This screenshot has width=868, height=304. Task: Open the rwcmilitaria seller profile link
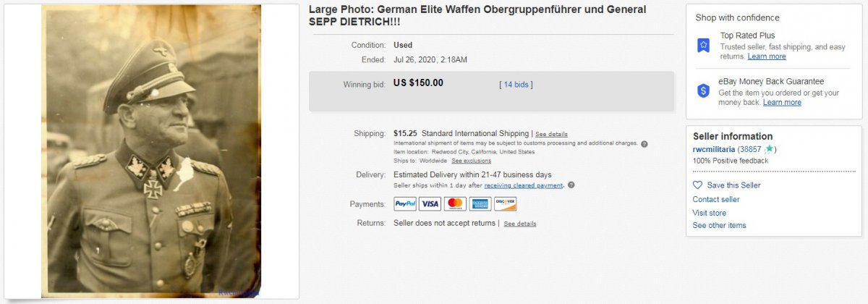[x=714, y=149]
